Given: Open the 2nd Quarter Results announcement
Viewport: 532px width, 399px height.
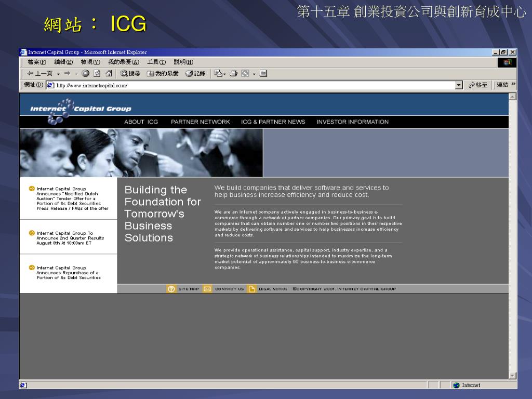Looking at the screenshot, I should [x=70, y=238].
